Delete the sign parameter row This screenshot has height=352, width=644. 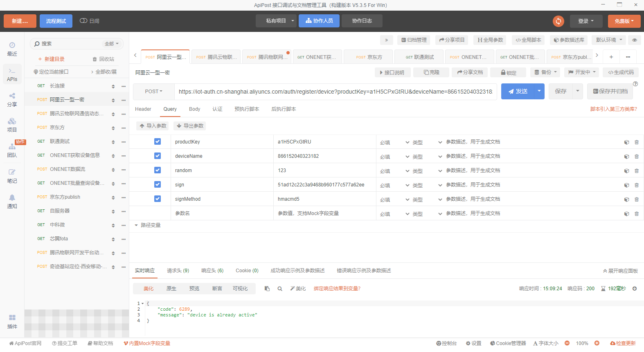coord(637,185)
